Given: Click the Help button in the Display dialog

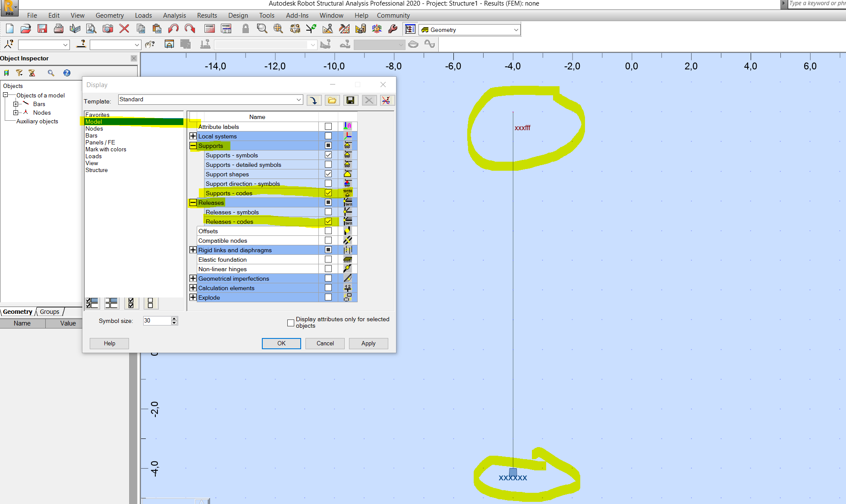Looking at the screenshot, I should click(x=109, y=343).
